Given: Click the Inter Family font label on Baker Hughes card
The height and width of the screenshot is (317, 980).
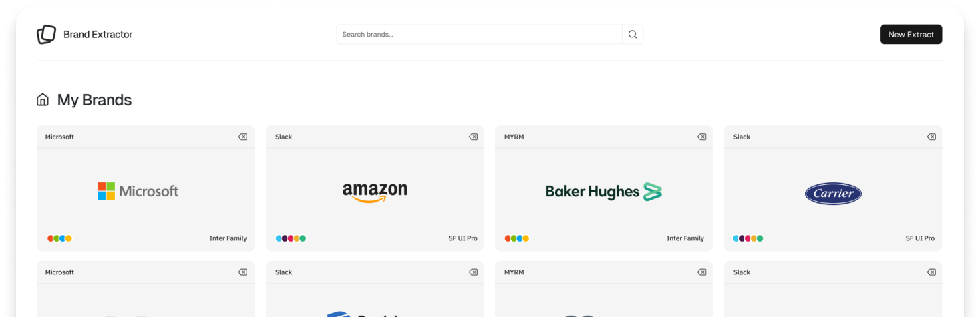Looking at the screenshot, I should tap(685, 238).
